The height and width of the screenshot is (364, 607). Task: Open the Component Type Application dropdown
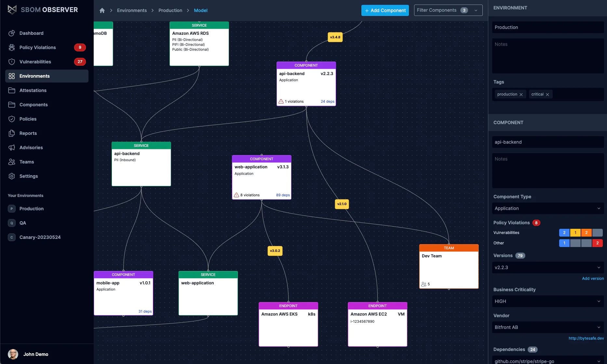pyautogui.click(x=548, y=208)
